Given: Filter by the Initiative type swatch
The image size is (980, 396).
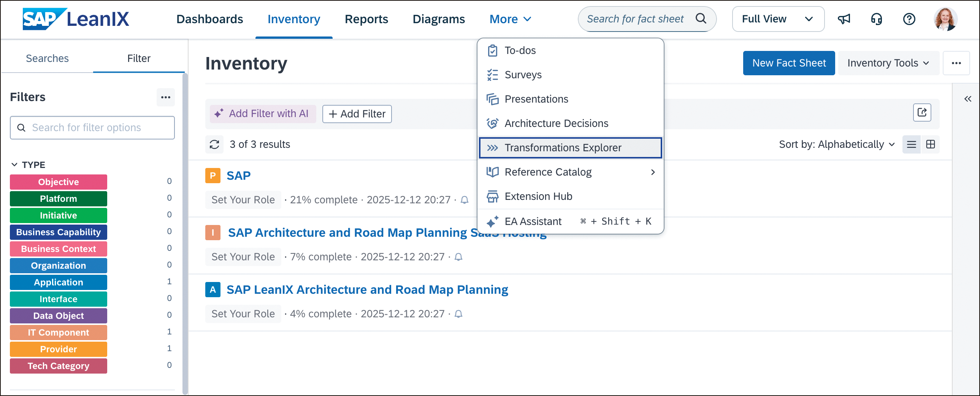Looking at the screenshot, I should pos(59,215).
